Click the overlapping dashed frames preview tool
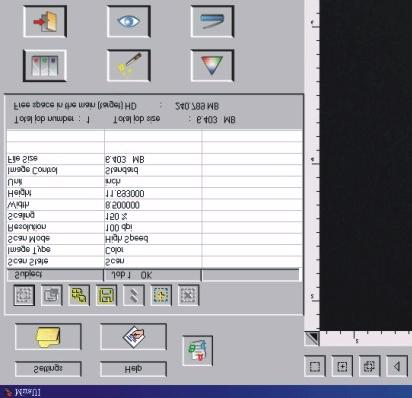The height and width of the screenshot is (398, 412). [x=369, y=366]
